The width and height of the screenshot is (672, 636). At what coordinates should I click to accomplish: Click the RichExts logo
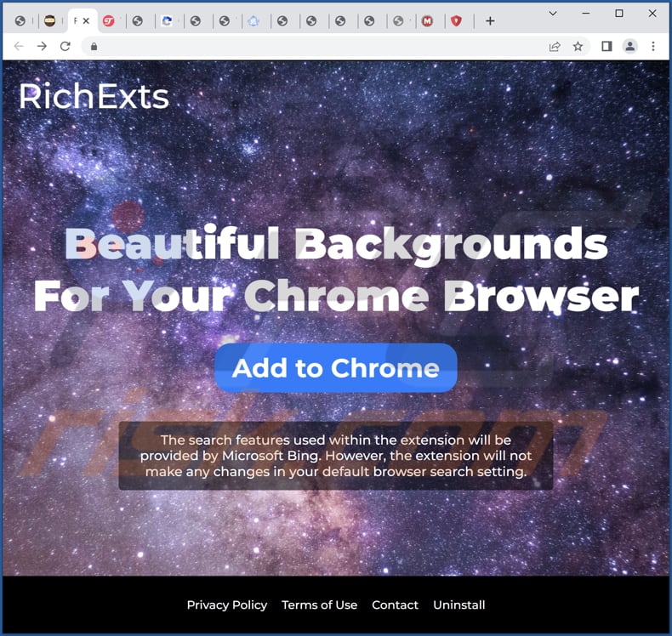[94, 96]
